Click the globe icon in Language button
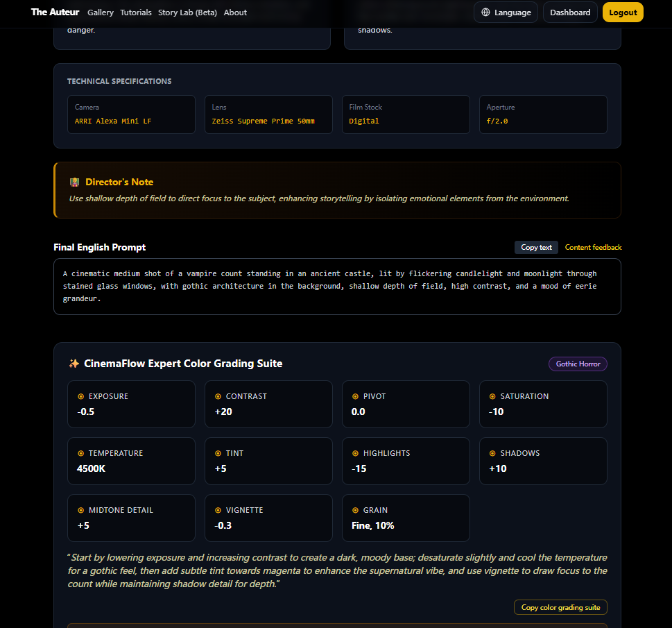672x628 pixels. (485, 12)
